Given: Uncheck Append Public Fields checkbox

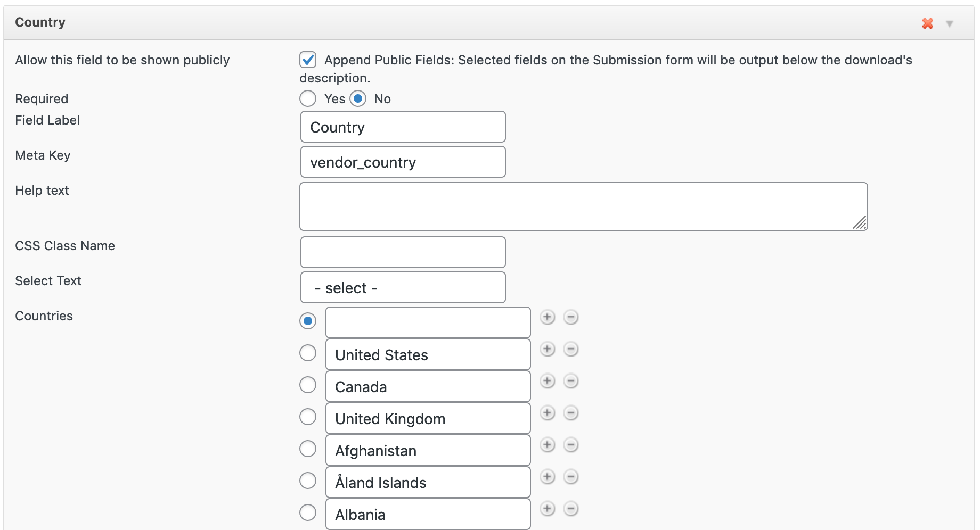Looking at the screenshot, I should [308, 60].
